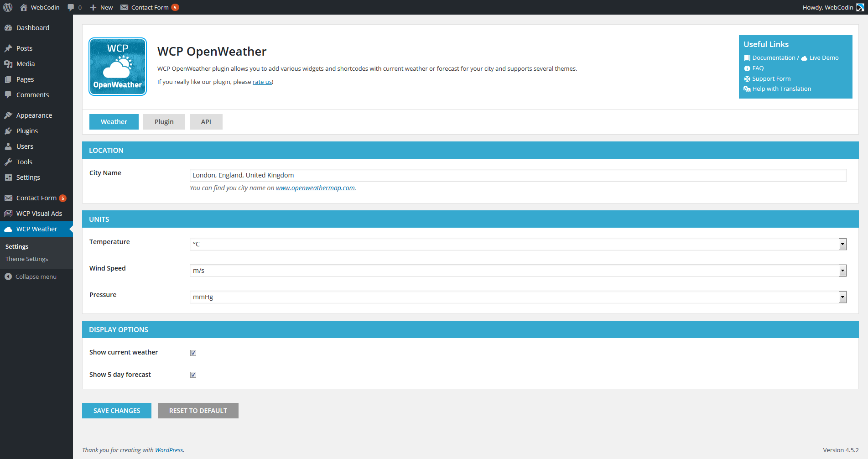This screenshot has height=459, width=868.
Task: Open the comments bubble icon in admin bar
Action: (71, 7)
